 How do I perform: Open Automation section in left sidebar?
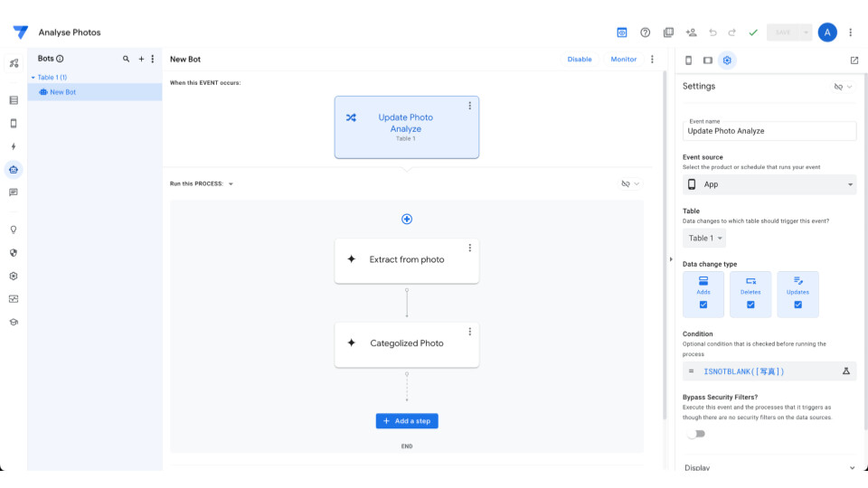pyautogui.click(x=14, y=169)
